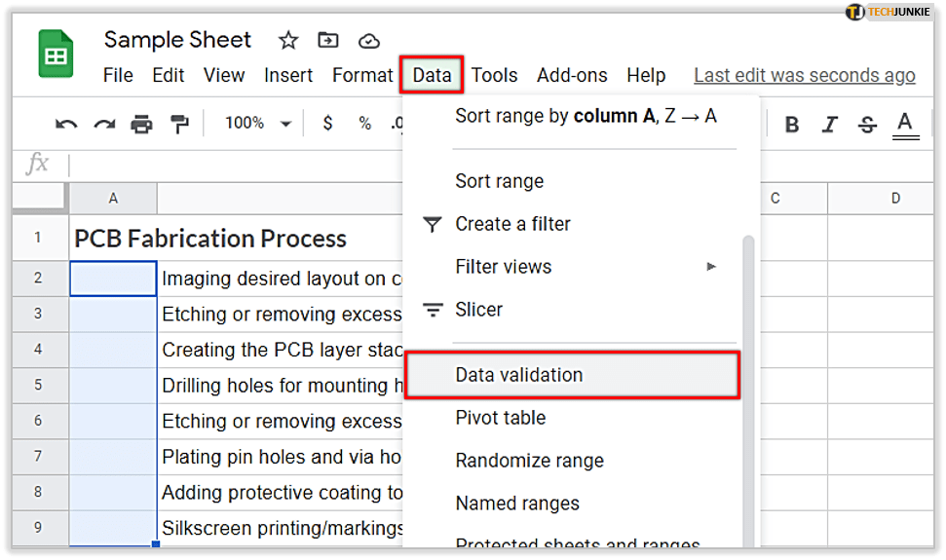The height and width of the screenshot is (560, 946).
Task: Format as currency with dollar button
Action: click(328, 124)
